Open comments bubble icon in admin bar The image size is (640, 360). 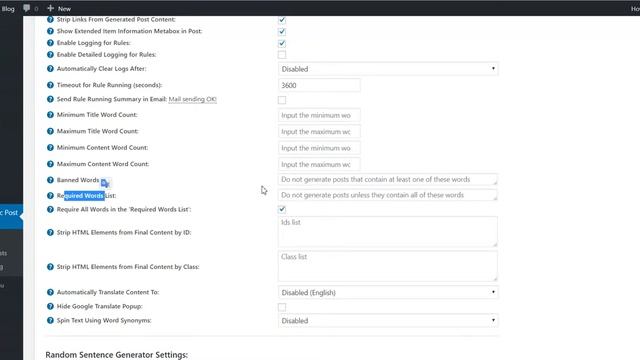pyautogui.click(x=27, y=8)
